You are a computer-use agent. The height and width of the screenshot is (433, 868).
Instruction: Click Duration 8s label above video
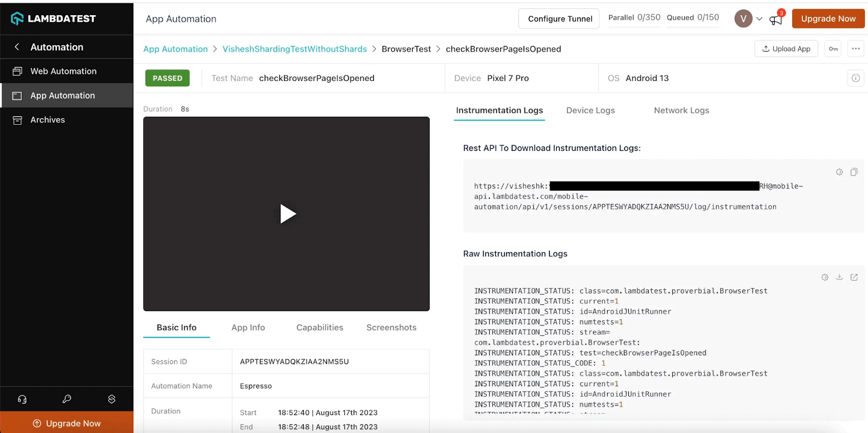[x=166, y=109]
